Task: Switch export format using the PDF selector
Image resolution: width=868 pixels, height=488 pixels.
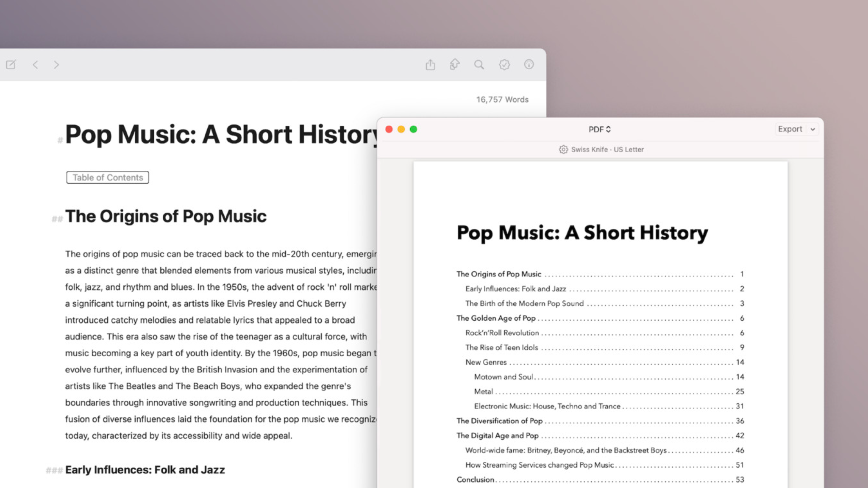Action: (600, 129)
